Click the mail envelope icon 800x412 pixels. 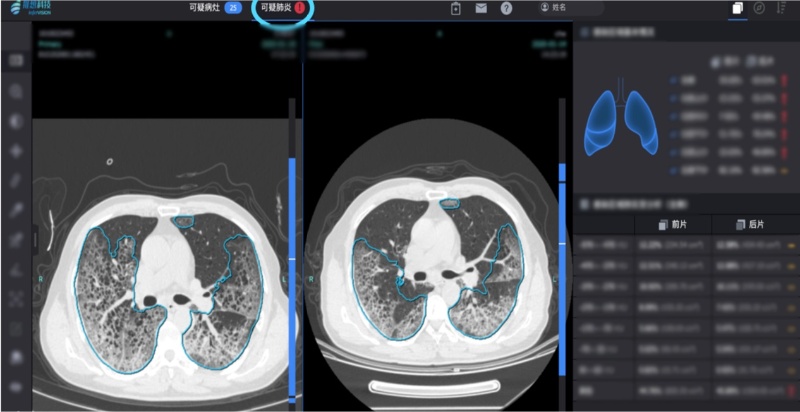pos(481,8)
